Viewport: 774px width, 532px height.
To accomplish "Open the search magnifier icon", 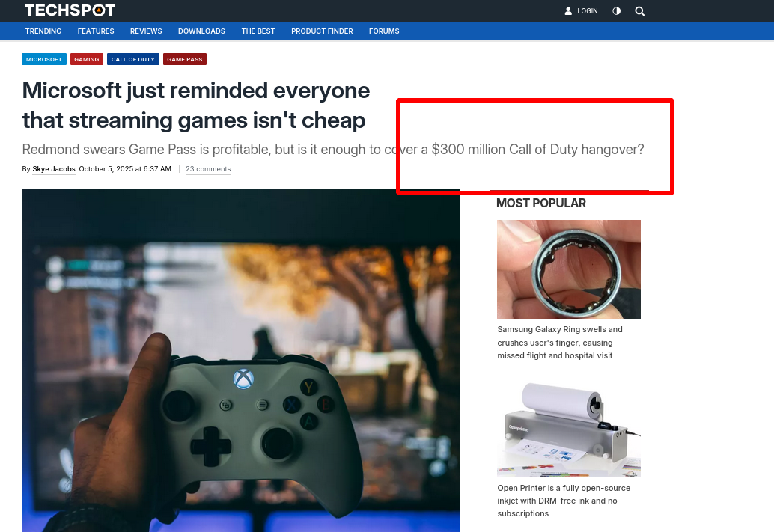I will [639, 11].
